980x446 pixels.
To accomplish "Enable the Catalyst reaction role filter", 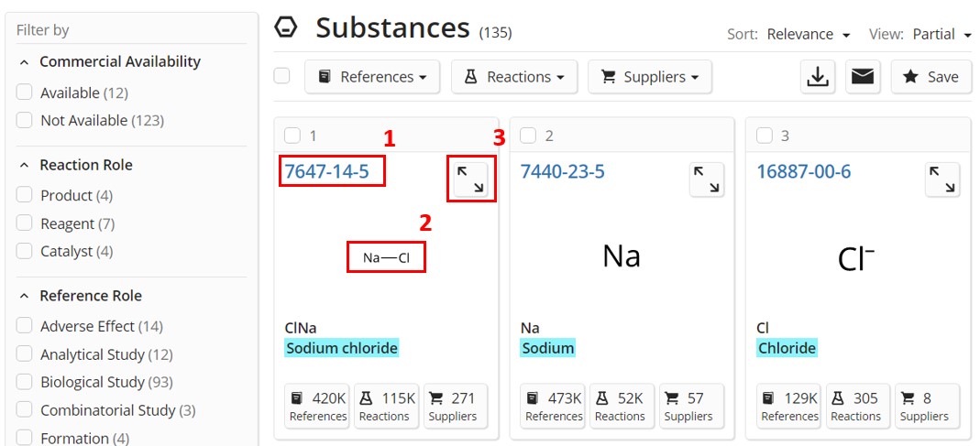I will 25,251.
